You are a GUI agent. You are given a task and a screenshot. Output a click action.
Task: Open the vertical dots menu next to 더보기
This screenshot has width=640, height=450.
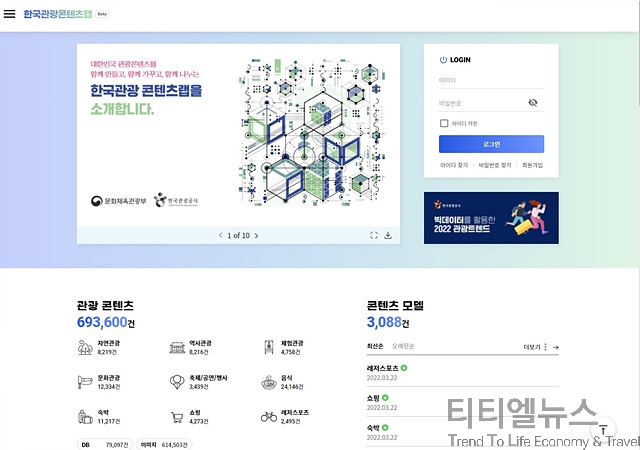pos(545,347)
